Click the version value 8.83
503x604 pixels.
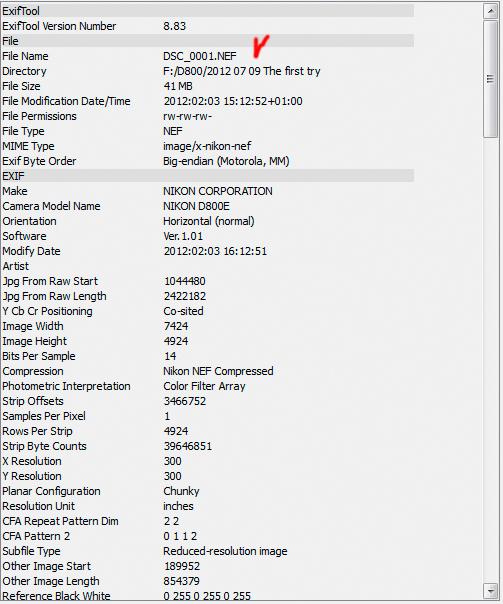[174, 26]
